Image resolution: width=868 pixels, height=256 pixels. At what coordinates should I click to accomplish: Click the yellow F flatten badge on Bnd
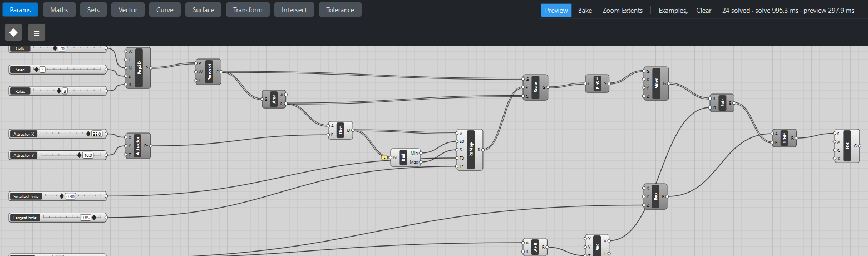click(x=384, y=157)
